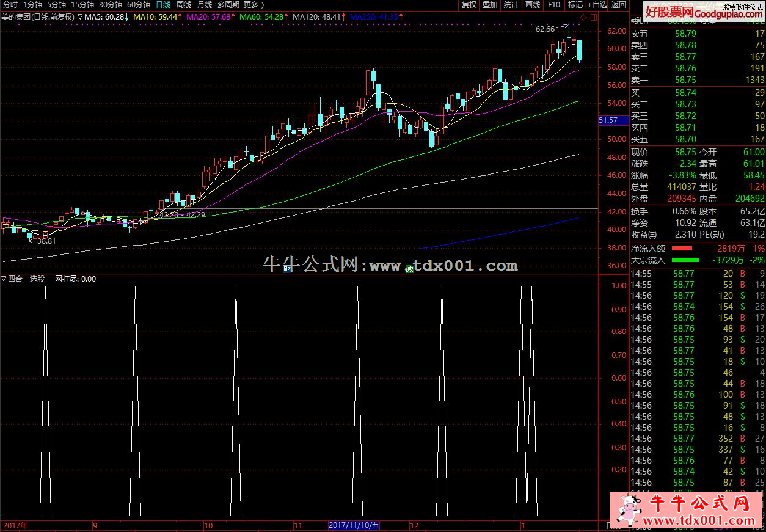Select the trade row with volume 337
This screenshot has width=766, height=532.
[x=698, y=450]
